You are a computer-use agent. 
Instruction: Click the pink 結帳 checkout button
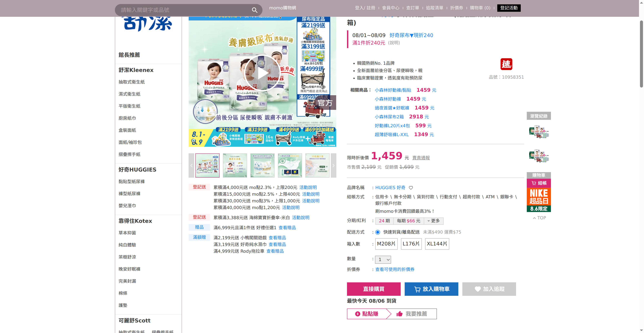click(x=539, y=183)
